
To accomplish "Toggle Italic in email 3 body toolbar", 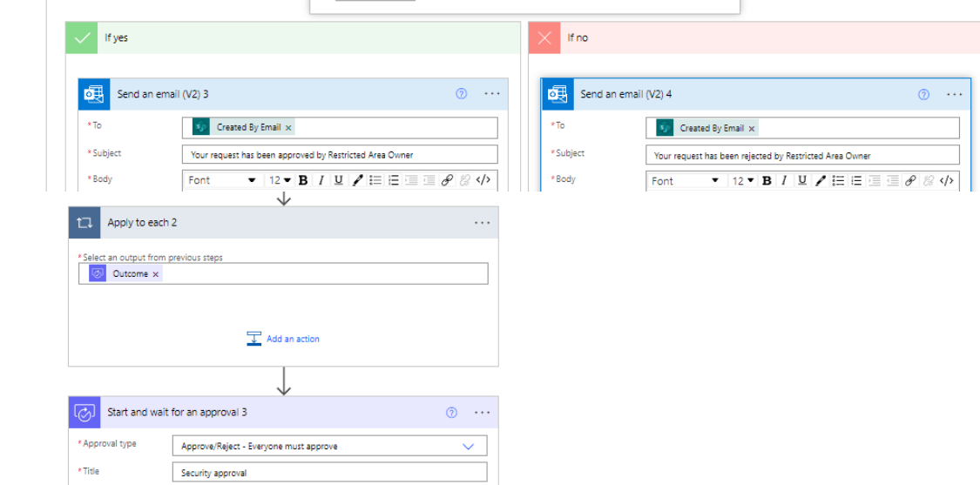I will point(321,180).
